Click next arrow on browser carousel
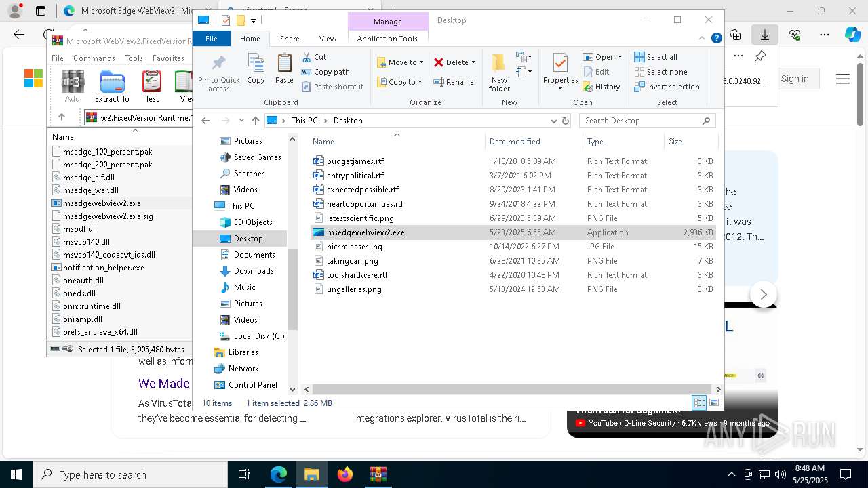868x488 pixels. 764,294
